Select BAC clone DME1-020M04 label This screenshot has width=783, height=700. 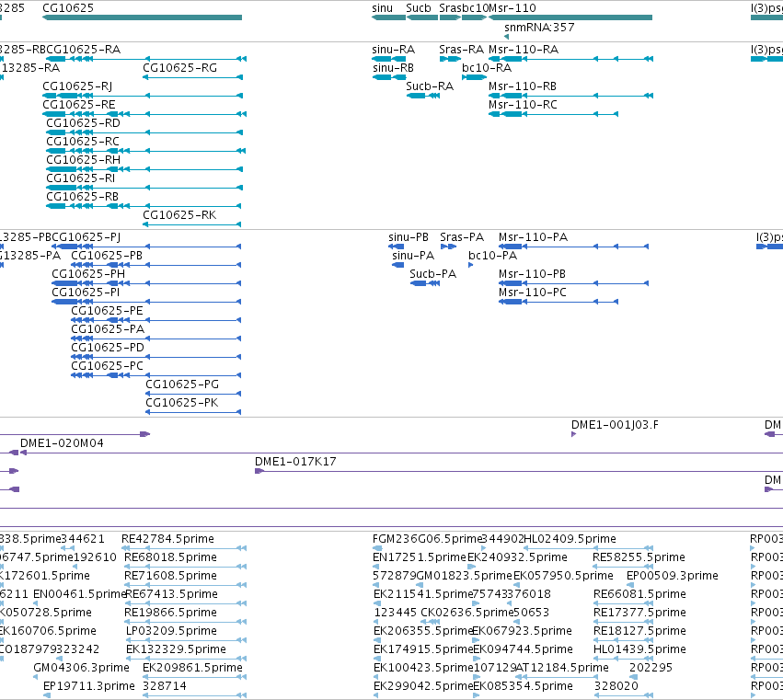62,443
